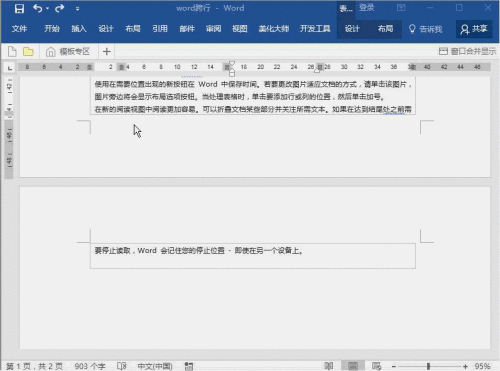Expand Customize Quick Access Toolbar menu

pos(77,9)
